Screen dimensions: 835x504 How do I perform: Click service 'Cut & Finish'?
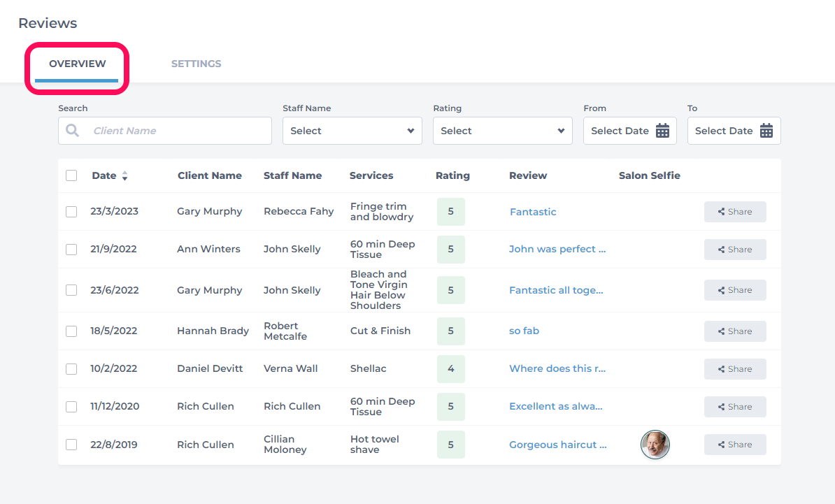pyautogui.click(x=380, y=331)
